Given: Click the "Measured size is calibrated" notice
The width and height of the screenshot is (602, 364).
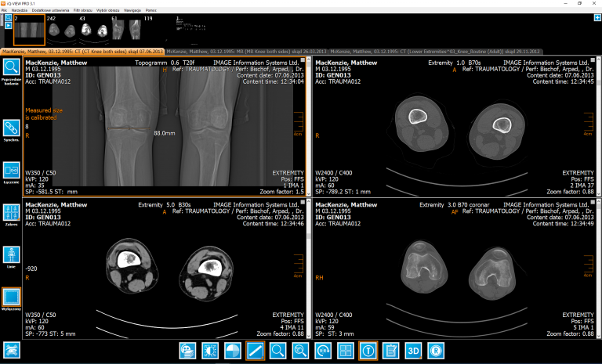Looking at the screenshot, I should (x=44, y=114).
